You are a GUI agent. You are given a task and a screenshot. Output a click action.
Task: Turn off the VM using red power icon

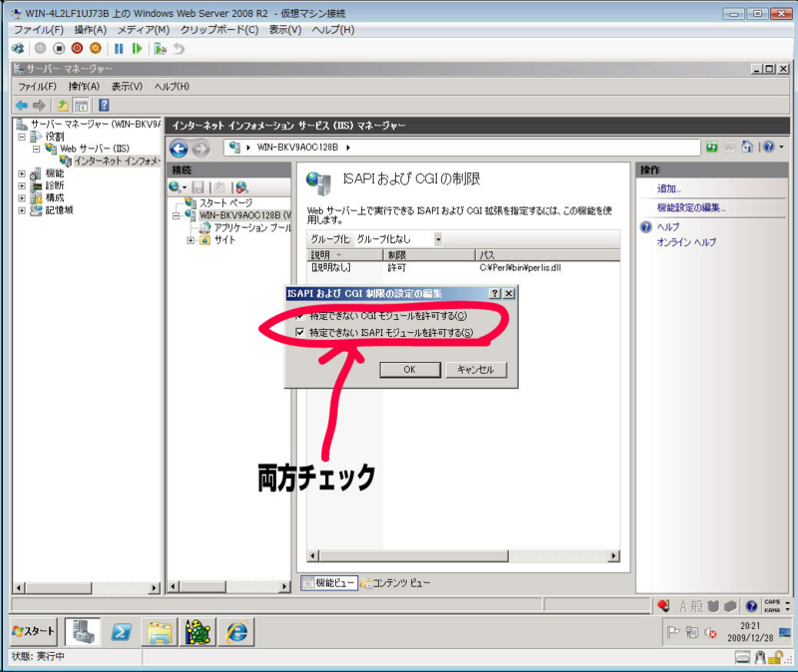[77, 50]
